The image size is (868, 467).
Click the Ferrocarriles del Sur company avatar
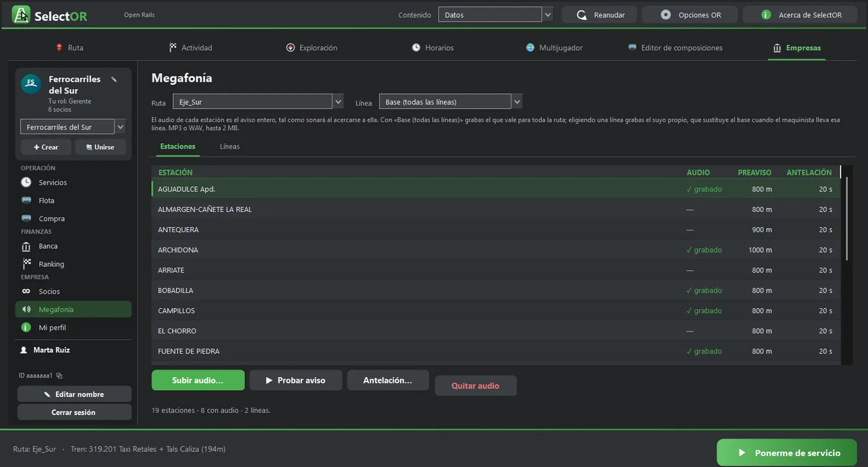tap(31, 84)
